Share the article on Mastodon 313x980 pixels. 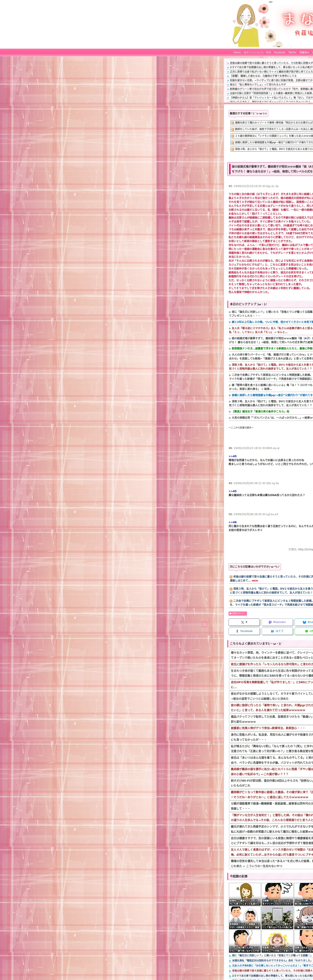(x=277, y=622)
